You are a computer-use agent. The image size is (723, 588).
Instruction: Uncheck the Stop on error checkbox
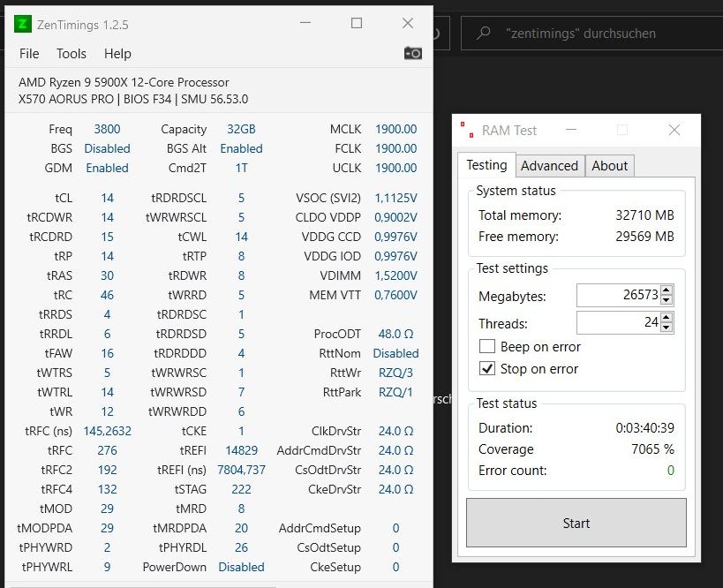tap(487, 368)
